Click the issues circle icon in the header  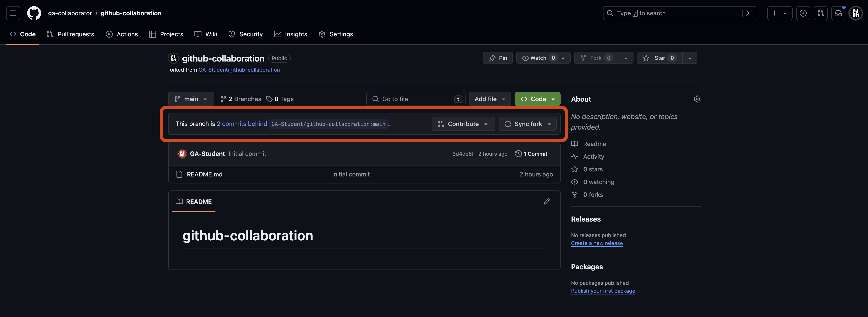click(x=803, y=13)
